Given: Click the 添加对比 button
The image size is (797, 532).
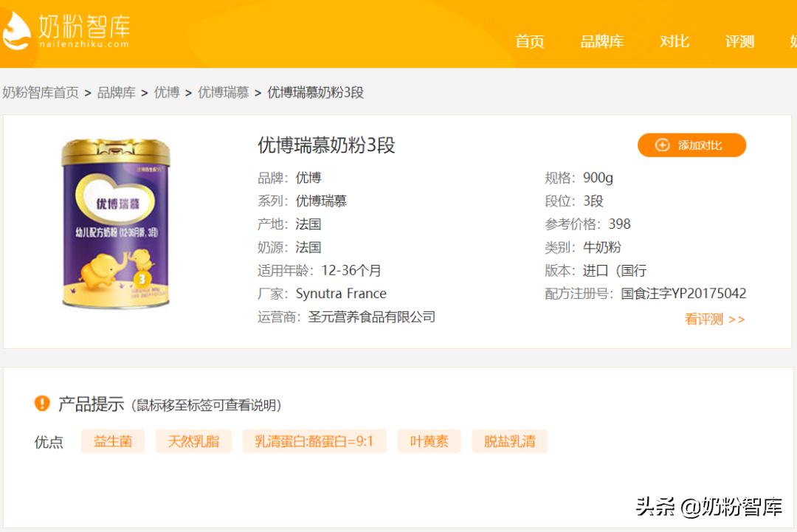Looking at the screenshot, I should pyautogui.click(x=691, y=145).
